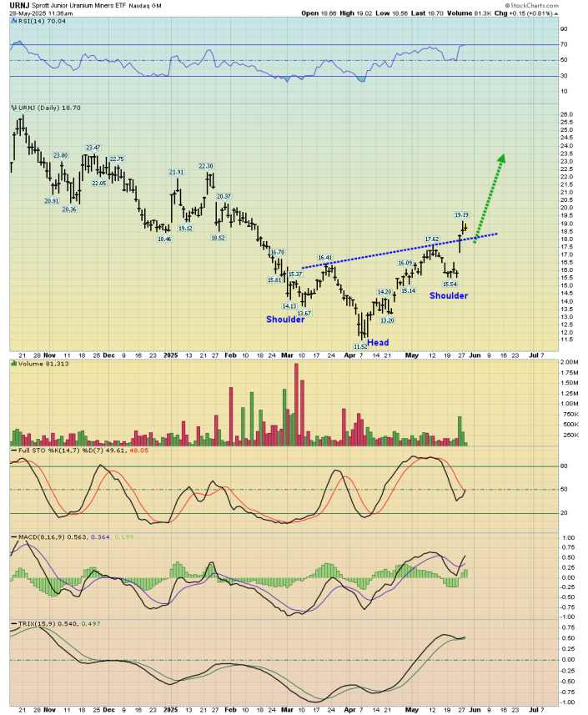Click the 2.00M volume axis label
Viewport: 588px width, 715px height.
coord(570,362)
